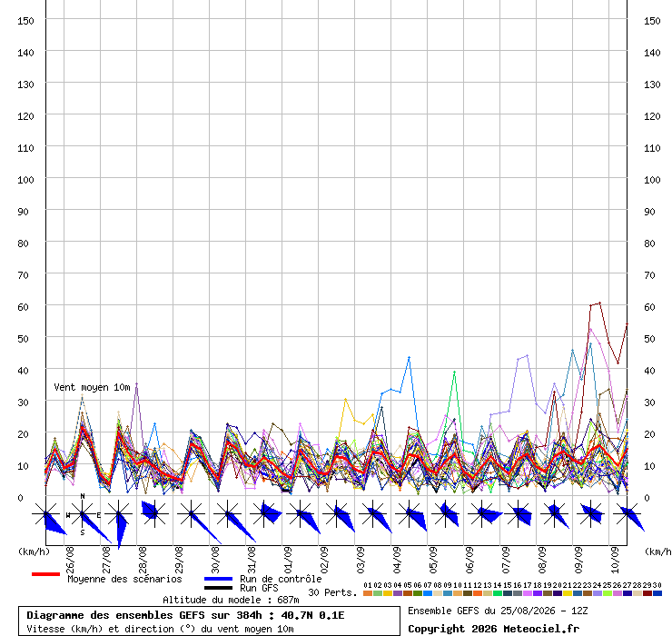The height and width of the screenshot is (636, 672).
Task: Click the wind rose between 03/09 and 04/09
Action: coord(373,513)
